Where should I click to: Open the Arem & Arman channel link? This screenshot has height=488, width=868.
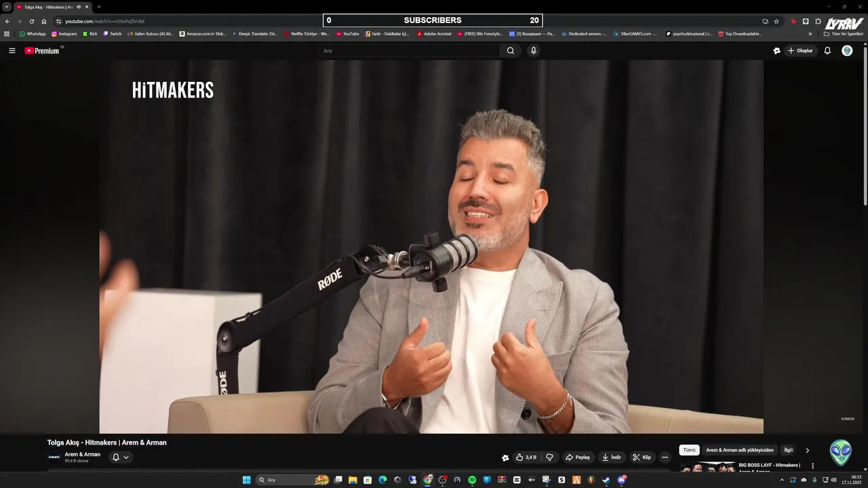point(83,454)
